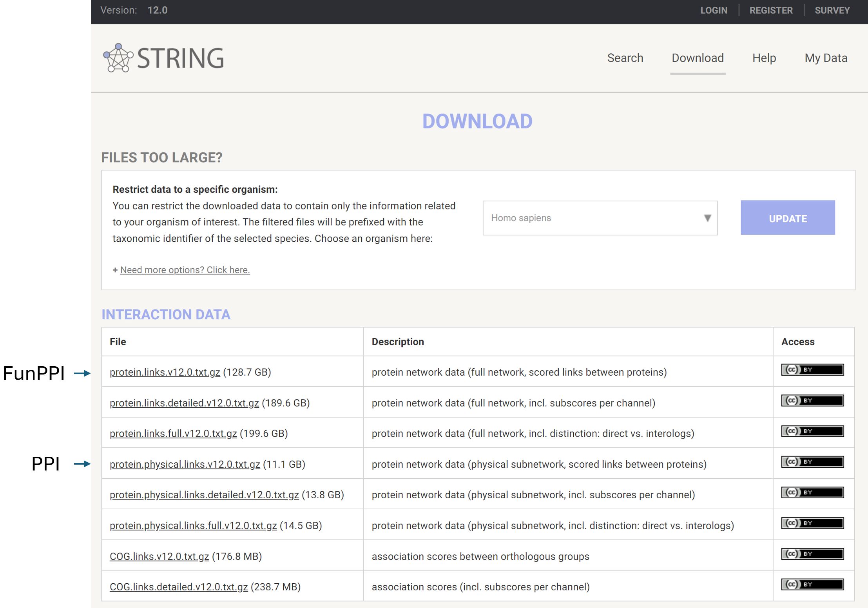Open the Search menu item

(625, 58)
